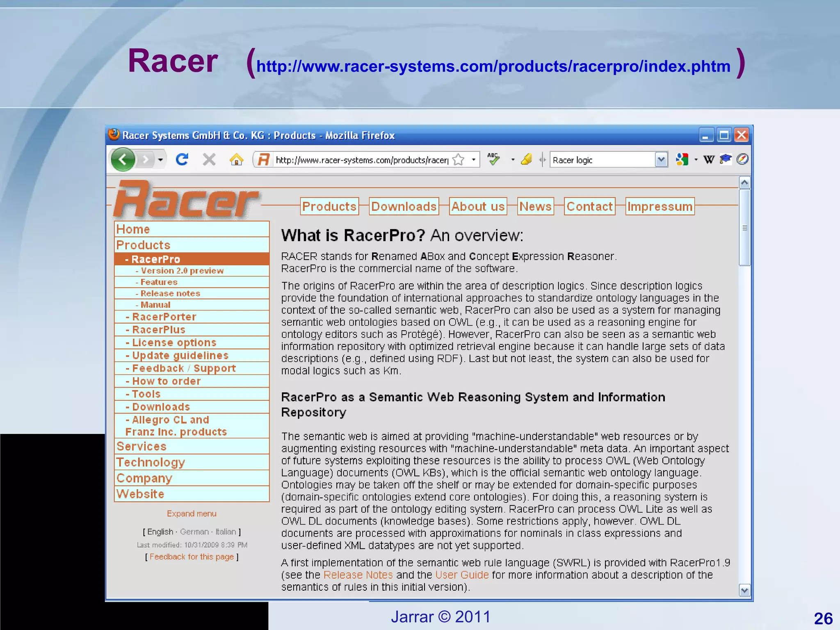Image resolution: width=840 pixels, height=630 pixels.
Task: Click the Wikipedia W toolbar icon
Action: pos(709,160)
